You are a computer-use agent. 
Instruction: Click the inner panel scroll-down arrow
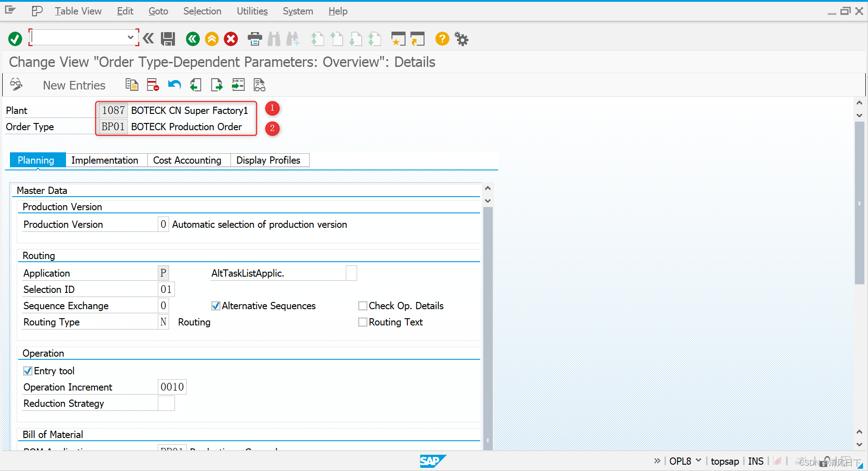pos(488,201)
